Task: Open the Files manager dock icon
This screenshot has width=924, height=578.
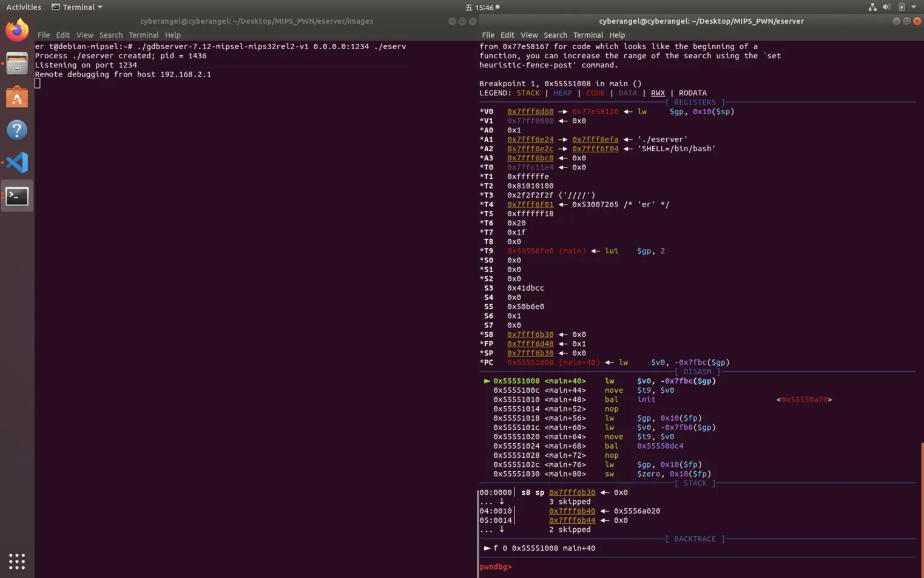Action: point(17,64)
